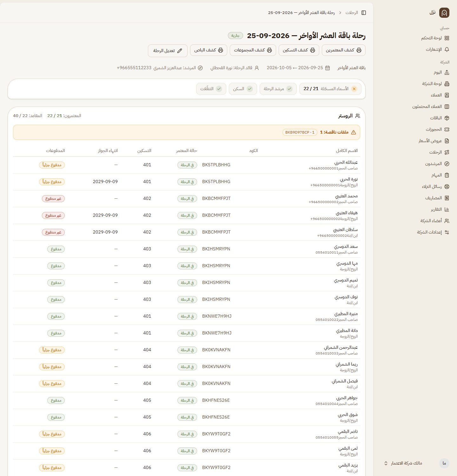This screenshot has height=476, width=457.
Task: Click the كشف المعتمرين print button
Action: 344,50
